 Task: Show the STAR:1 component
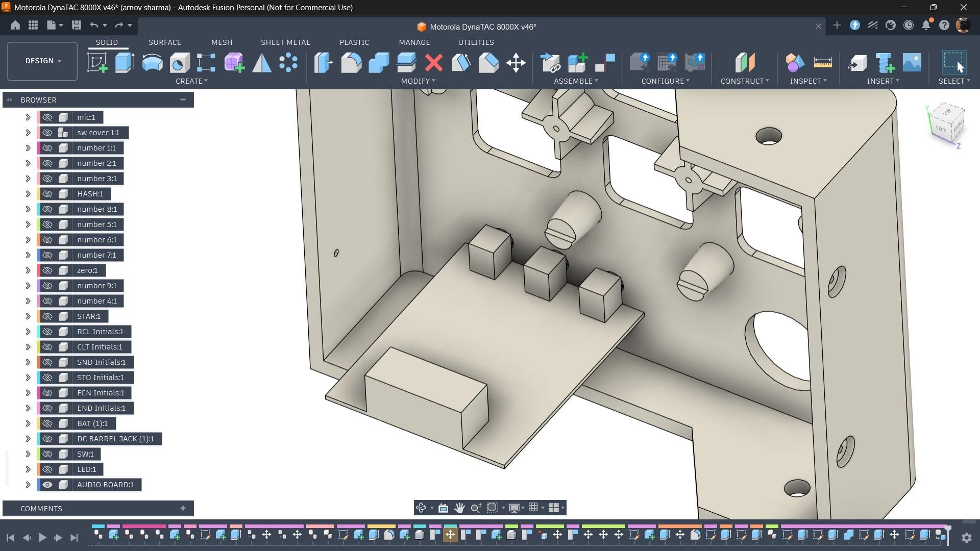point(47,316)
